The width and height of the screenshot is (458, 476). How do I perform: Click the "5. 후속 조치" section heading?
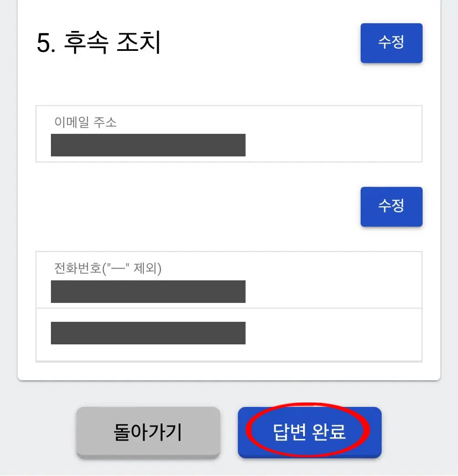(x=98, y=44)
